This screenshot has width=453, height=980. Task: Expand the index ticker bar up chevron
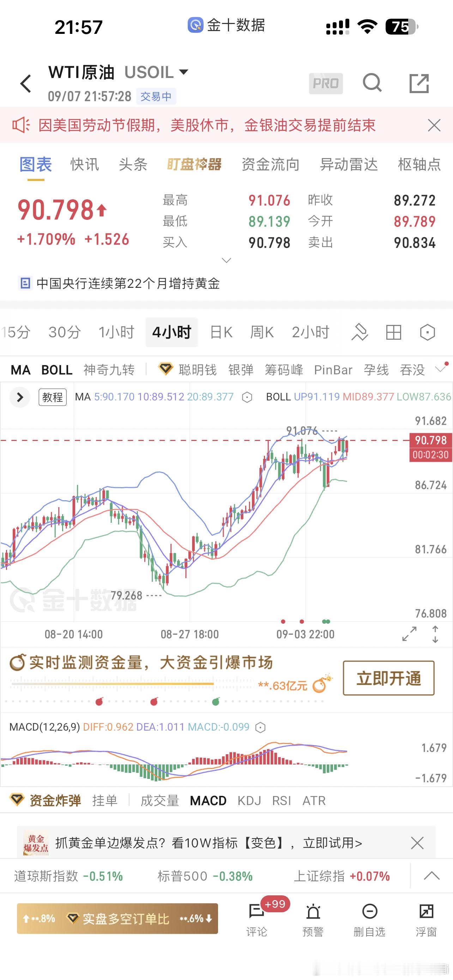click(431, 876)
